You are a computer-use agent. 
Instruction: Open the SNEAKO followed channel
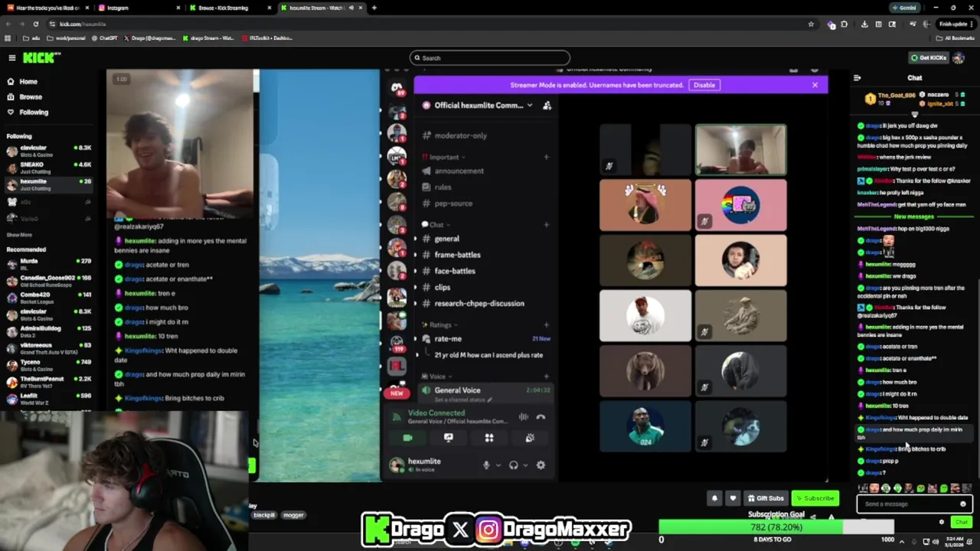coord(49,168)
